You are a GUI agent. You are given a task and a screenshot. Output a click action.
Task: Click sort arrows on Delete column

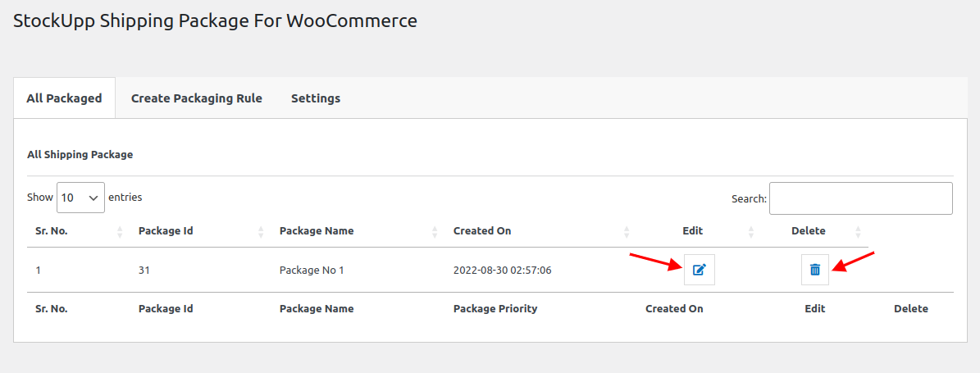858,231
